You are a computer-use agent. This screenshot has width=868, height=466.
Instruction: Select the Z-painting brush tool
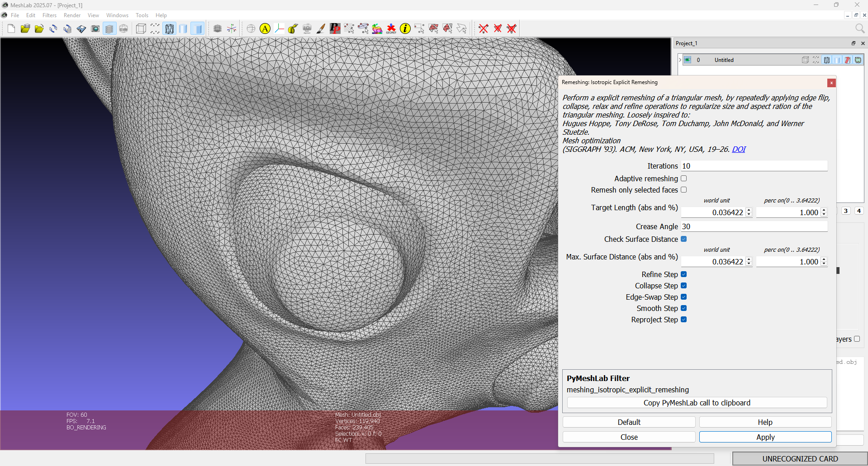pos(321,29)
